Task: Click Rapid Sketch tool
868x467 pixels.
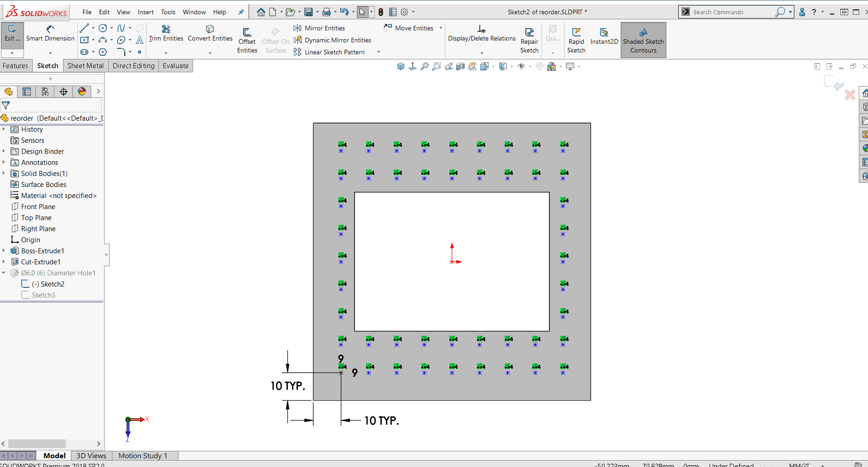Action: click(x=577, y=41)
